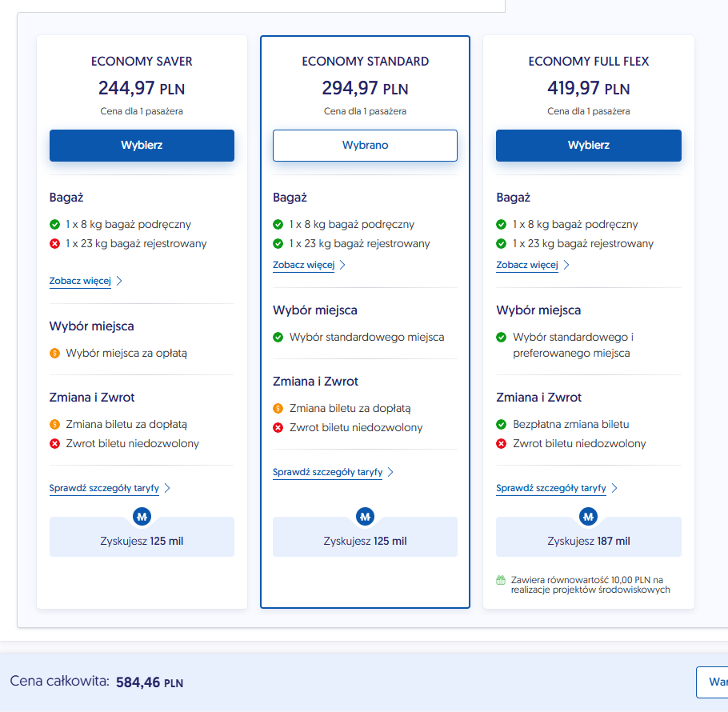
Task: Open Sprawdź szczegóły taryfy in Economy Saver
Action: 104,488
